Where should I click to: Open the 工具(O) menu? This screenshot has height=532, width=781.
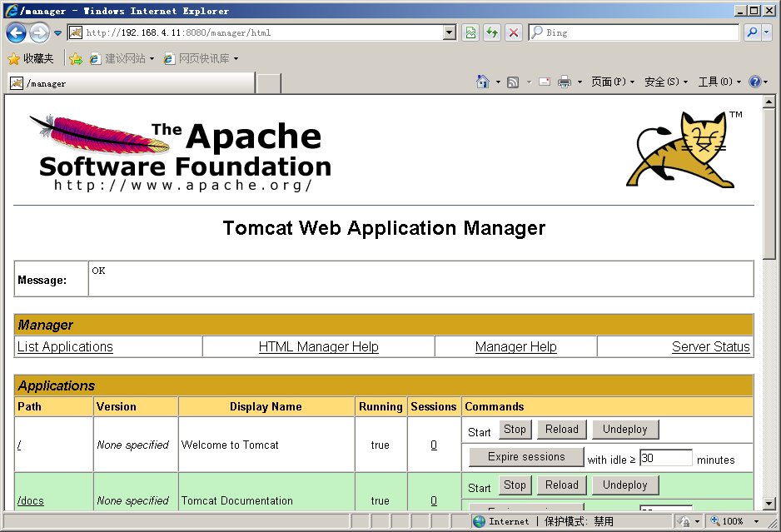pyautogui.click(x=719, y=82)
